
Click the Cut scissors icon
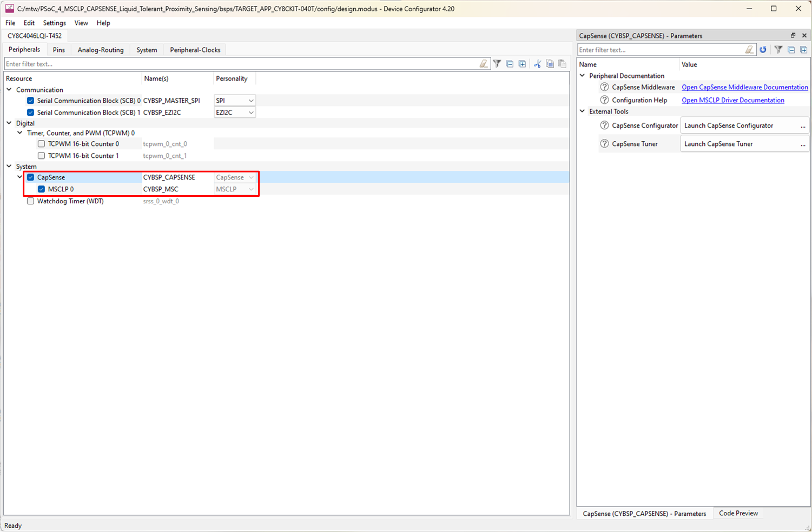[537, 64]
